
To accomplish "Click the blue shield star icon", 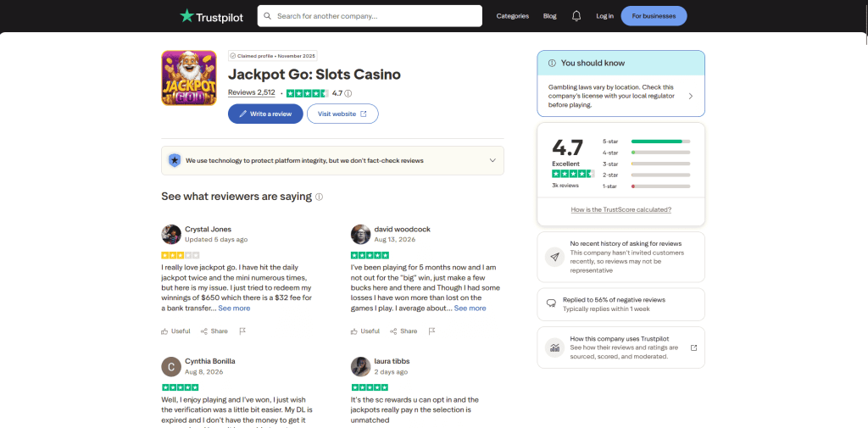I will click(175, 160).
